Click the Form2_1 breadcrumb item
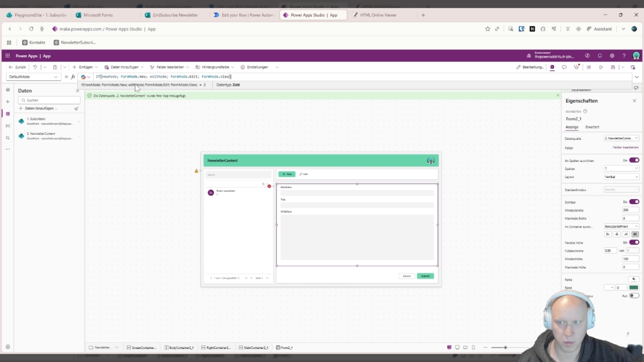 284,348
